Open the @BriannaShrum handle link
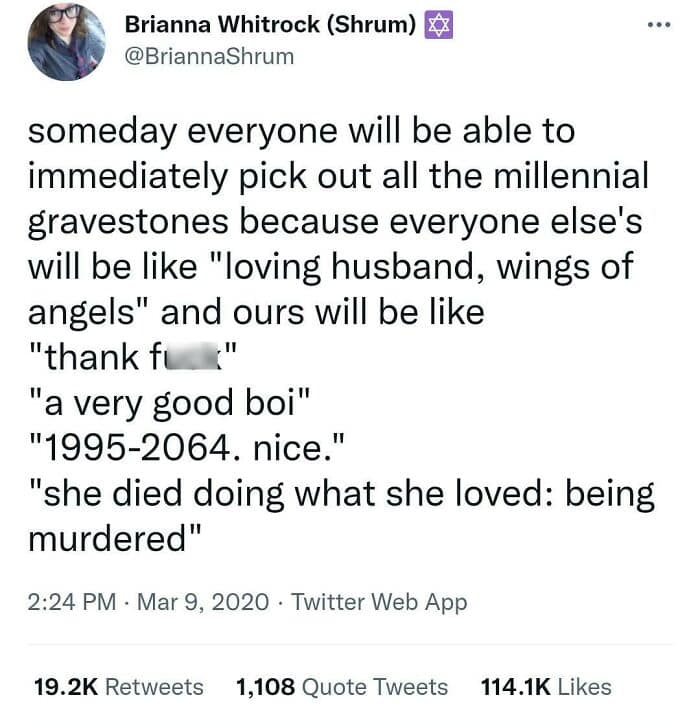The width and height of the screenshot is (700, 728). click(208, 56)
